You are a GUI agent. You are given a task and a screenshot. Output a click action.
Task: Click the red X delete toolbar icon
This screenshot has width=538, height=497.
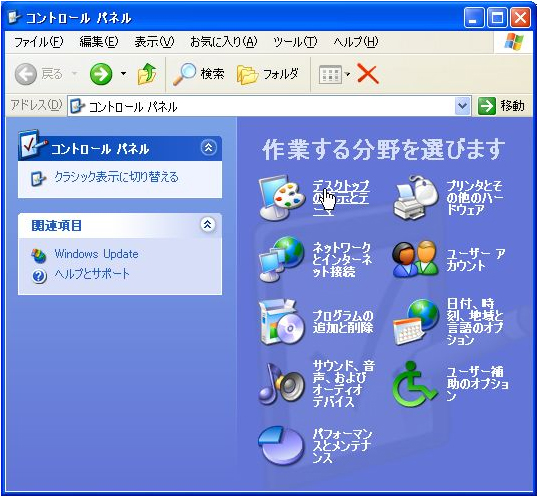(x=368, y=74)
